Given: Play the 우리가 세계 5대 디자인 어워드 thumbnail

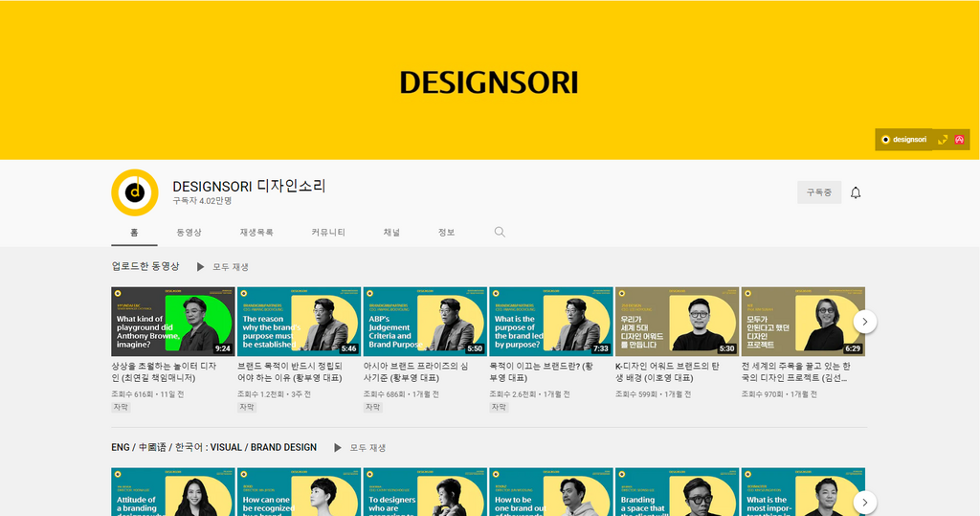Looking at the screenshot, I should [x=677, y=322].
